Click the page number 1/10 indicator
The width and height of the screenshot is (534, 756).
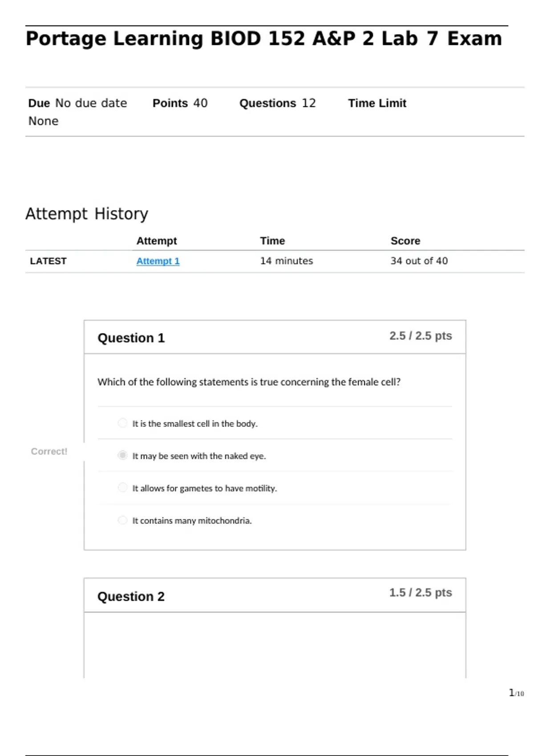pos(516,693)
